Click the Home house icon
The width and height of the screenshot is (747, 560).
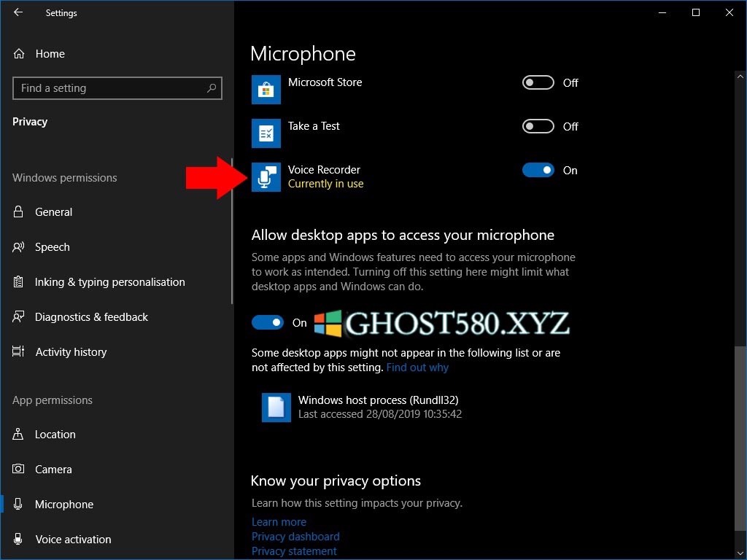pyautogui.click(x=18, y=54)
